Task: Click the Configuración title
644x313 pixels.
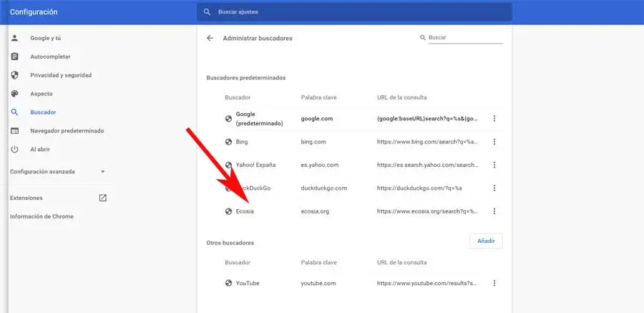Action: click(34, 12)
